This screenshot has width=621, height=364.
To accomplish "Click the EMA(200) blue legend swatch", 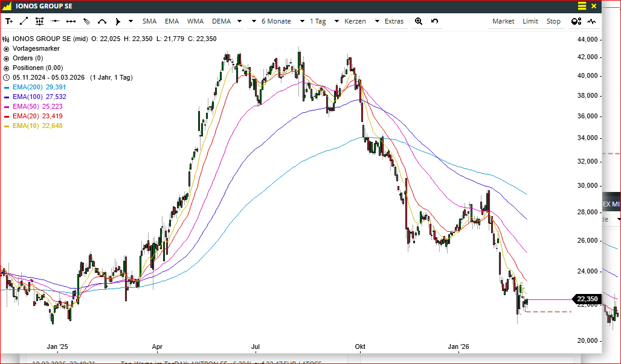I will 7,87.
